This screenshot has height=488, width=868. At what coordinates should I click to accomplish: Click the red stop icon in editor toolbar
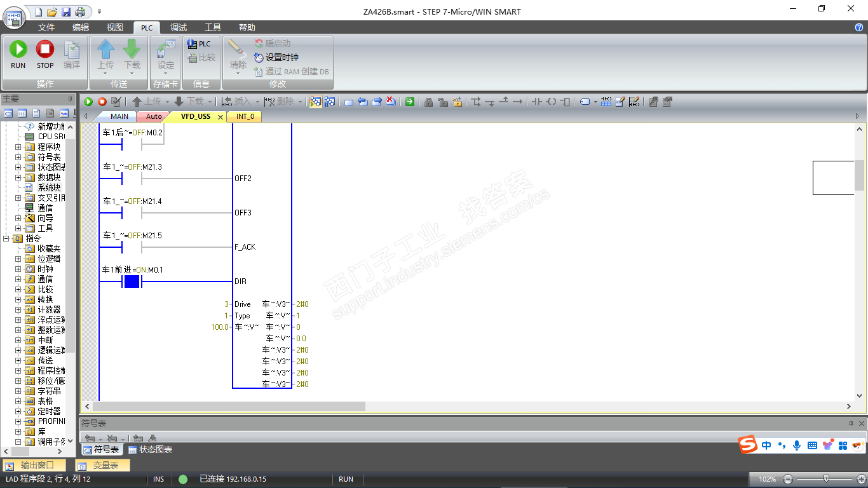point(102,102)
